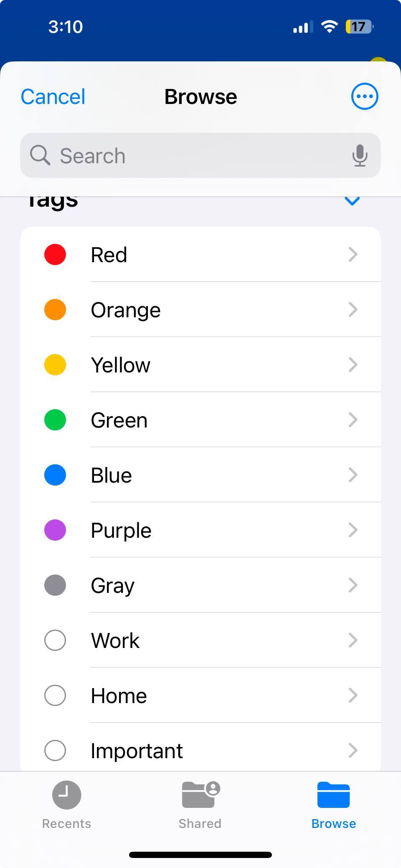This screenshot has width=401, height=868.
Task: Click the Cancel button
Action: tap(53, 97)
